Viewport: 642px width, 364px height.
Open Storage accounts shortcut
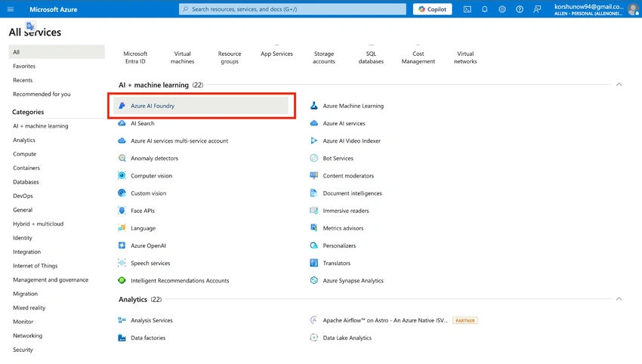(x=324, y=57)
